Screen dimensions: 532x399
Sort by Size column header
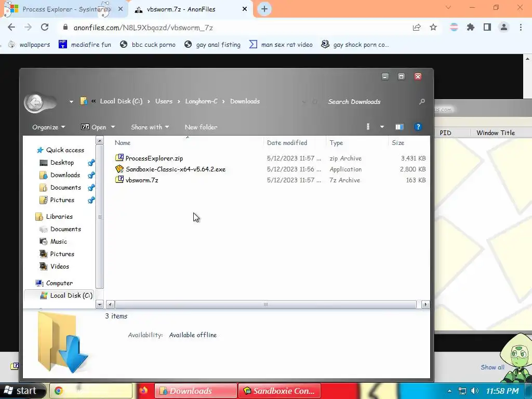(x=408, y=142)
